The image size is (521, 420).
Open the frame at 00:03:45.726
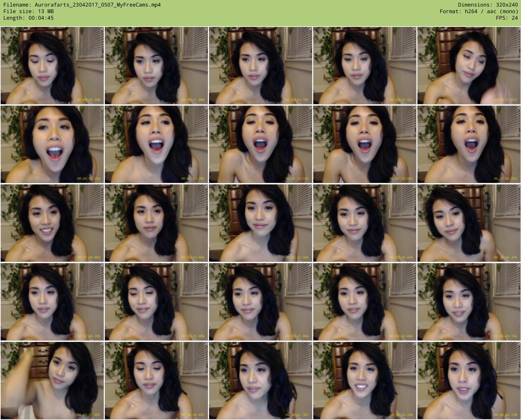pos(469,302)
